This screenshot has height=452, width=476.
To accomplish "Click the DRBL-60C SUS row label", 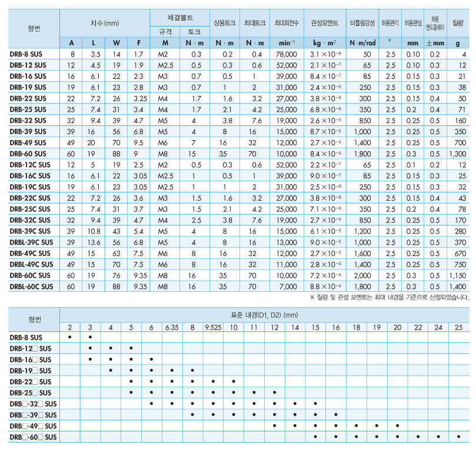I will pyautogui.click(x=31, y=287).
